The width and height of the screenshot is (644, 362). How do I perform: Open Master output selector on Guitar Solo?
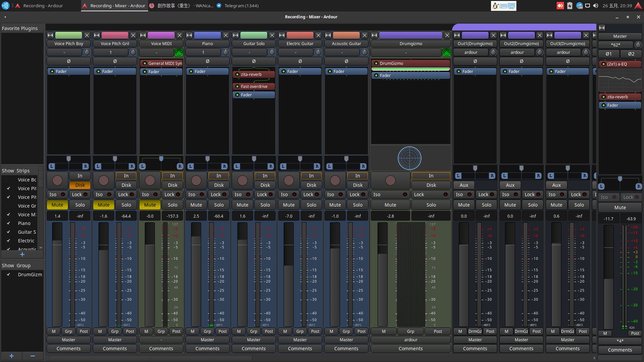tap(254, 339)
